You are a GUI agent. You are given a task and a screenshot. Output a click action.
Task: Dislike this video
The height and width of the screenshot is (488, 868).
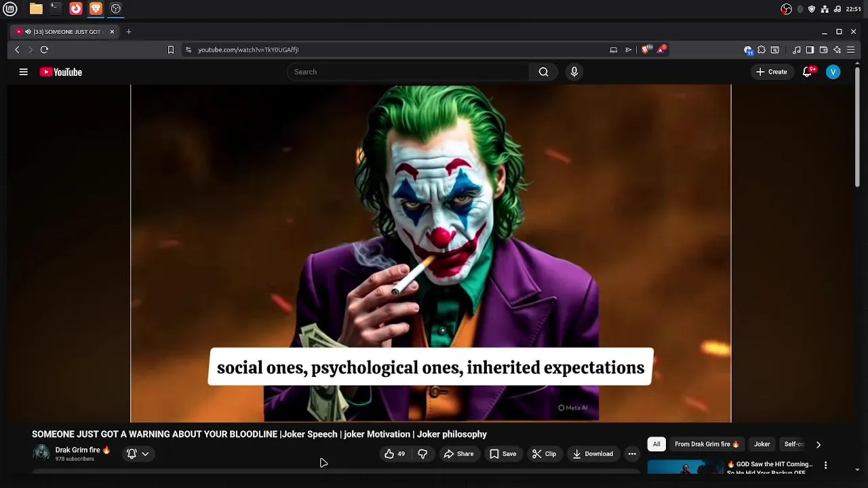pos(422,454)
